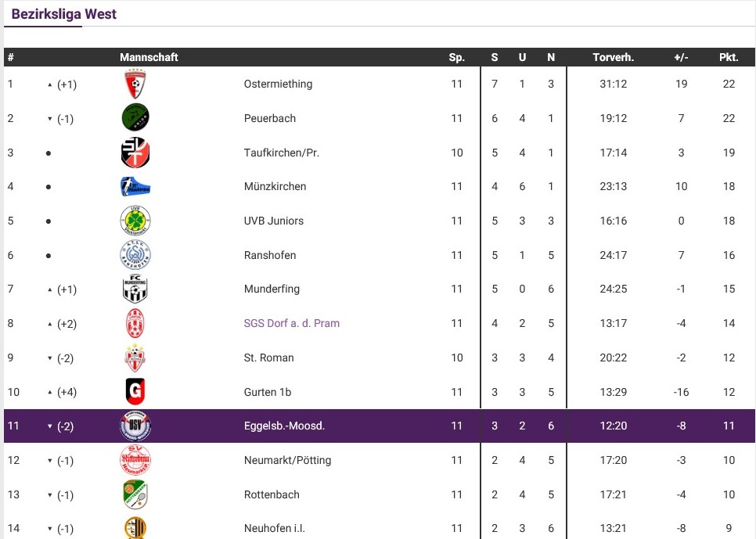The image size is (756, 539).
Task: Click the Münzkirchen blue team logo
Action: click(x=135, y=187)
